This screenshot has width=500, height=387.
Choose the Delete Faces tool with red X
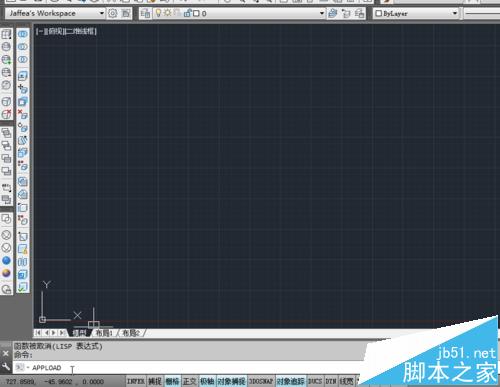[23, 114]
